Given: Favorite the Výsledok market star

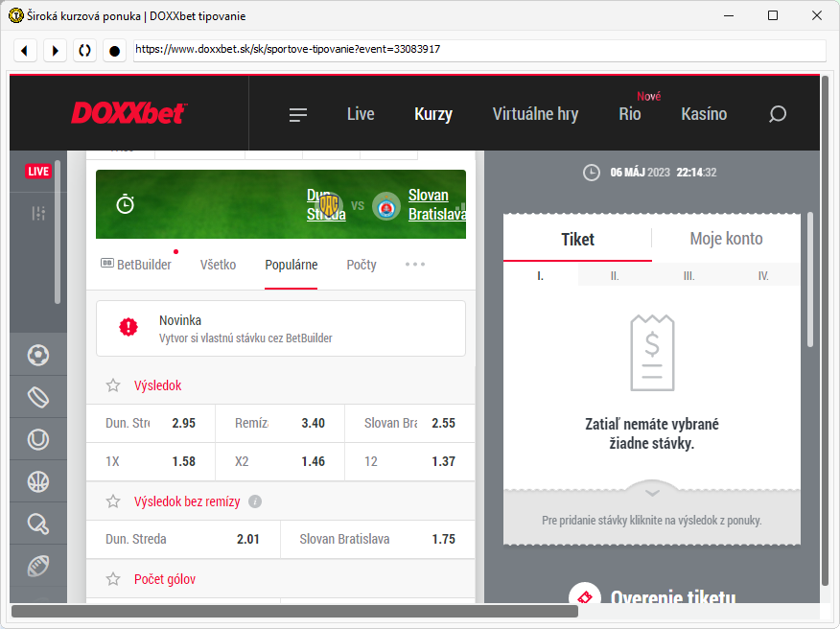Looking at the screenshot, I should click(113, 385).
